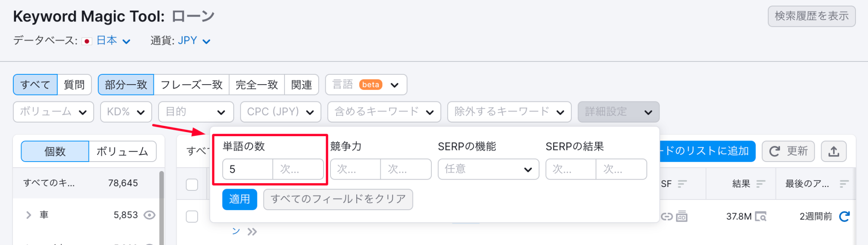This screenshot has height=245, width=868.
Task: Open the 目的 filter dropdown
Action: [x=196, y=112]
